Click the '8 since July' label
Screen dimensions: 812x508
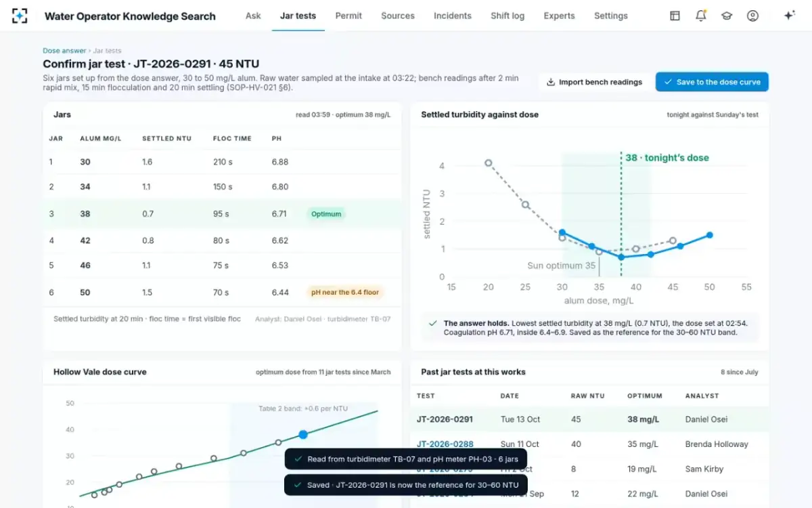pos(740,373)
